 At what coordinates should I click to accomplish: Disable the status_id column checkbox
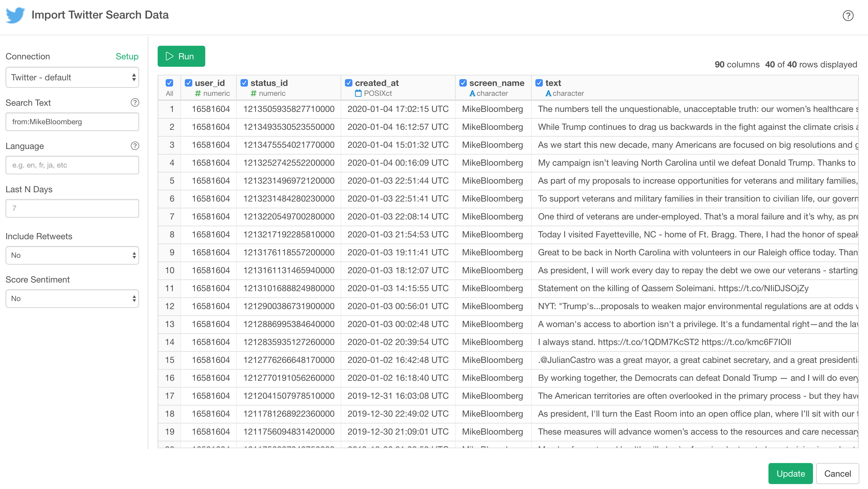point(244,83)
